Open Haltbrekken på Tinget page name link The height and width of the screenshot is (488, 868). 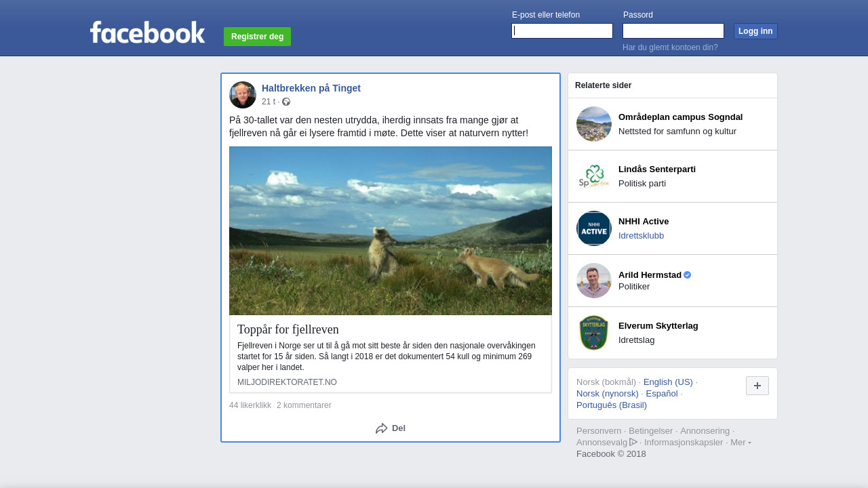(311, 88)
